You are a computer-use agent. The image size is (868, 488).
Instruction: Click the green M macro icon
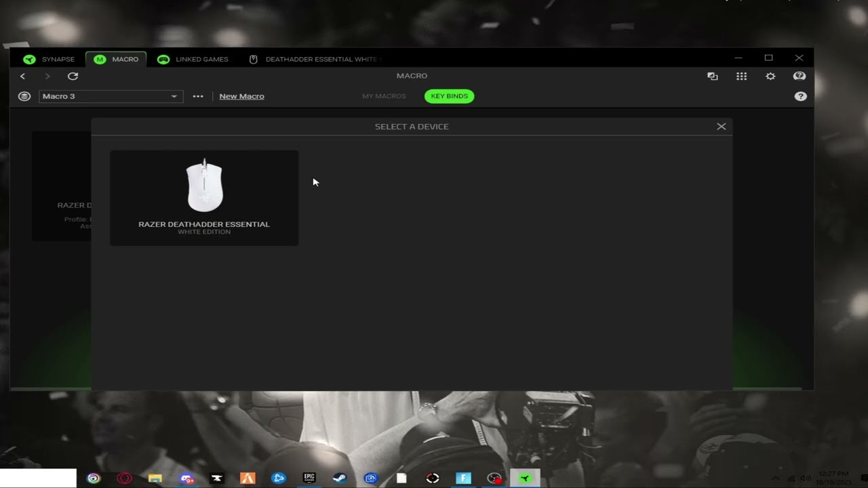tap(100, 59)
